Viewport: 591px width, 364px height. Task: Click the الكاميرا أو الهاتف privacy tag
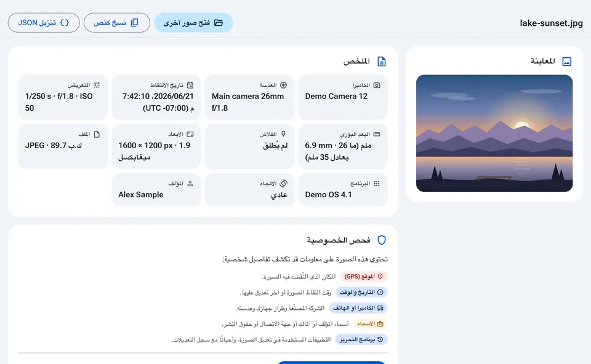click(358, 308)
